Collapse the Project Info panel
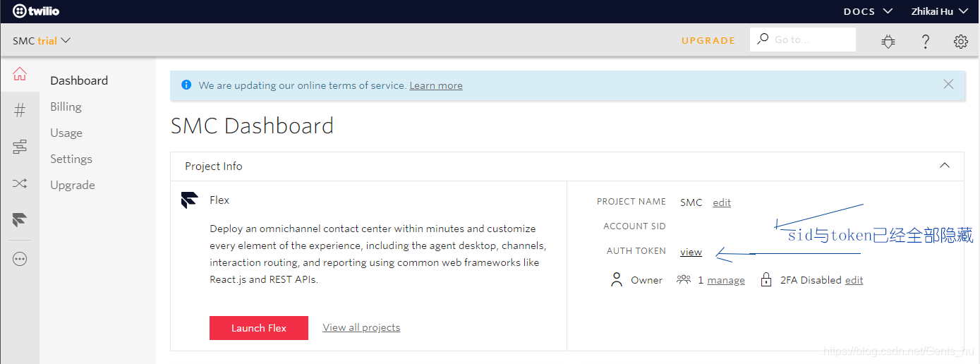The image size is (980, 364). (945, 165)
